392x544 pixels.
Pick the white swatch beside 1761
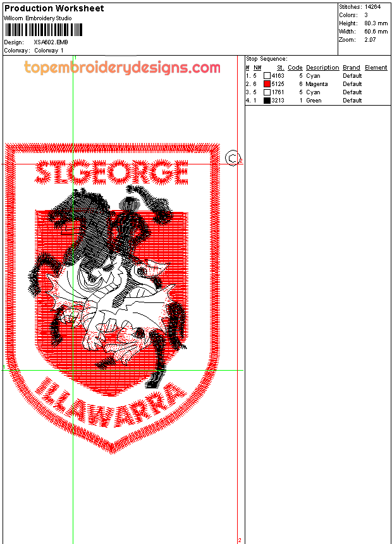click(x=267, y=92)
